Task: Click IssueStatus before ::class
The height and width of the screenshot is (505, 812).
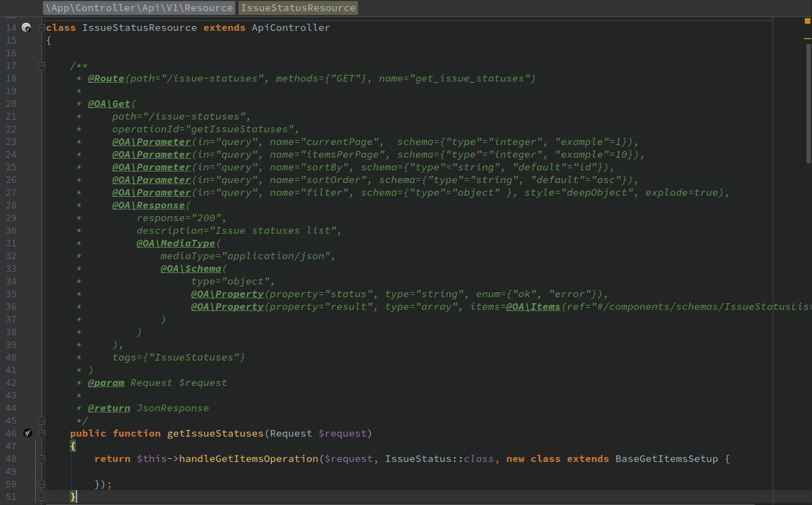Action: tap(418, 459)
